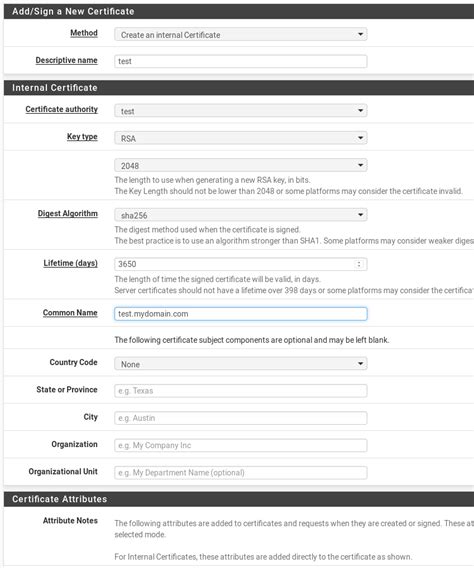This screenshot has width=474, height=568.
Task: Click the Common Name label
Action: (x=70, y=313)
